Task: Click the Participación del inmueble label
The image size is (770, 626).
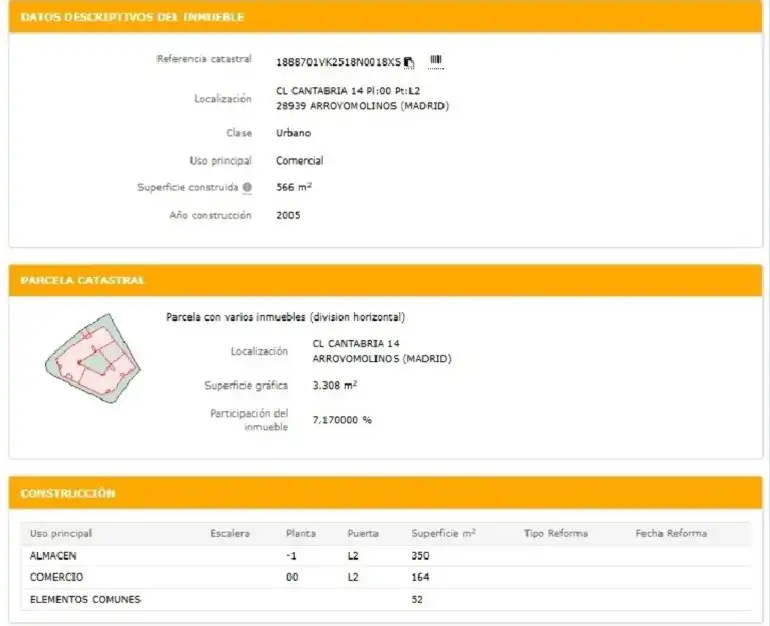Action: pos(249,420)
